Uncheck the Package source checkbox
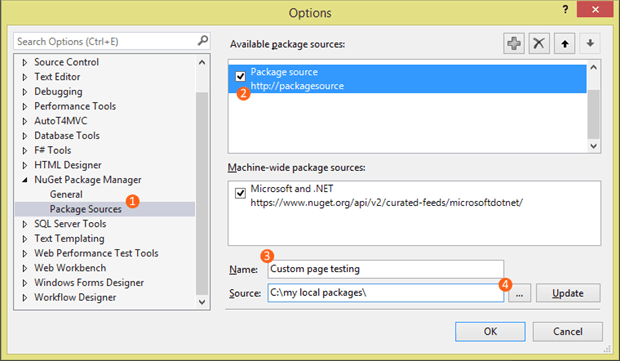The height and width of the screenshot is (361, 620). click(x=240, y=76)
